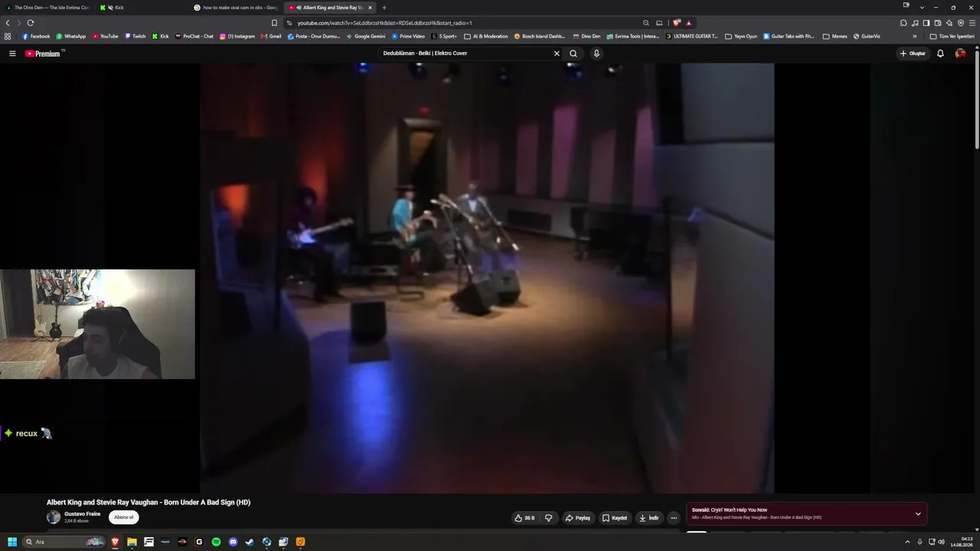Image resolution: width=980 pixels, height=551 pixels.
Task: Open the ProChat - Chat bookmark
Action: pos(194,36)
